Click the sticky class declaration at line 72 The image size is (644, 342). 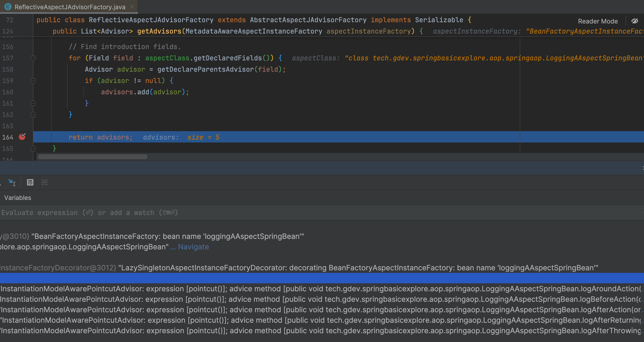[x=254, y=20]
